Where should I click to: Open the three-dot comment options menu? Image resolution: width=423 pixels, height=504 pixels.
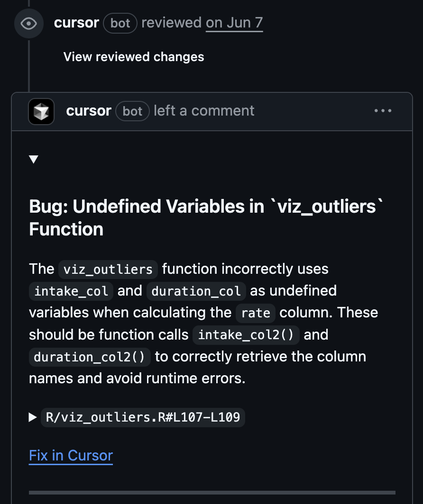[383, 111]
